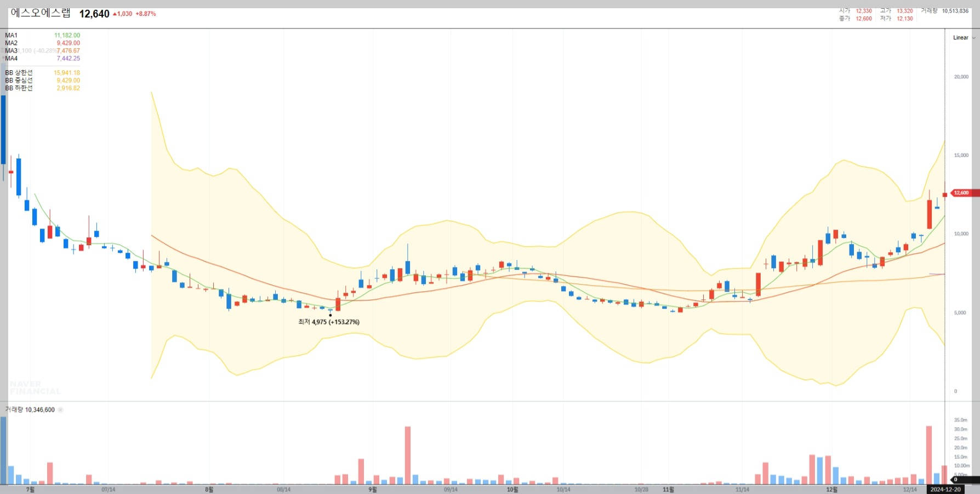This screenshot has width=980, height=494.
Task: Click the 11월 label on time axis
Action: [x=668, y=490]
